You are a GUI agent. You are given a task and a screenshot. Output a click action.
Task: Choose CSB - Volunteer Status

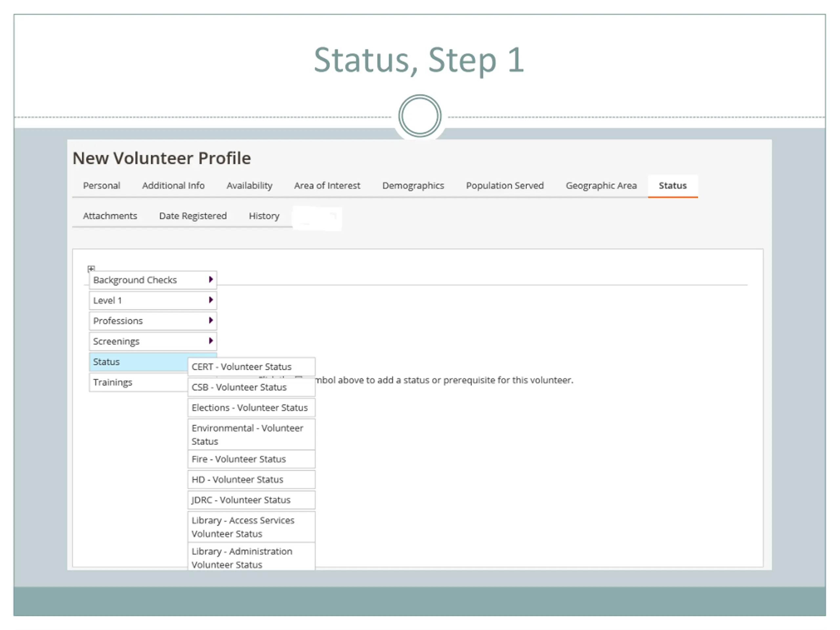251,387
